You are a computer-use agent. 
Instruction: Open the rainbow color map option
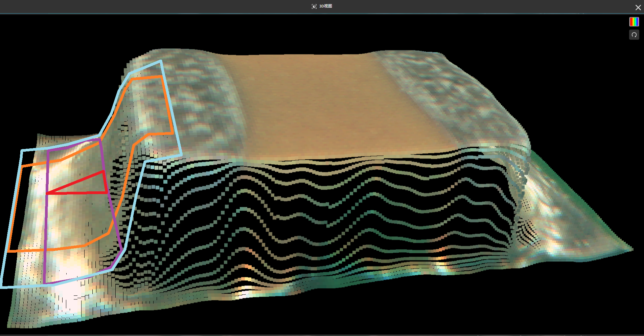click(x=634, y=22)
